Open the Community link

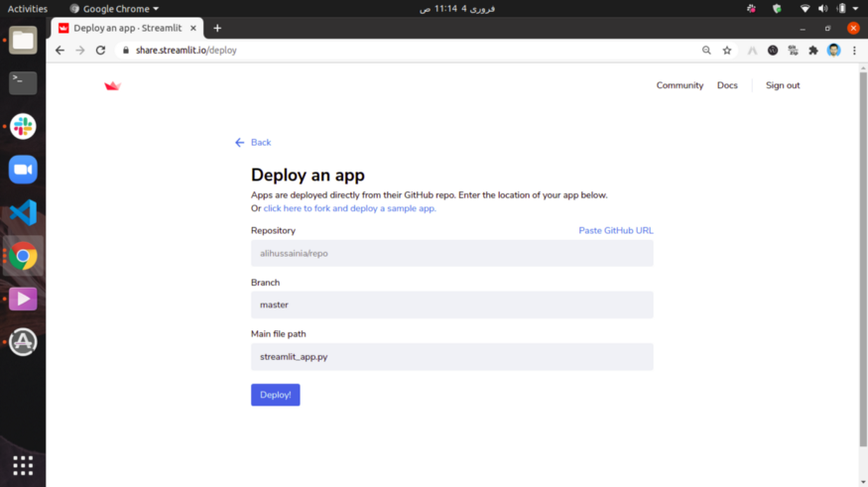680,85
